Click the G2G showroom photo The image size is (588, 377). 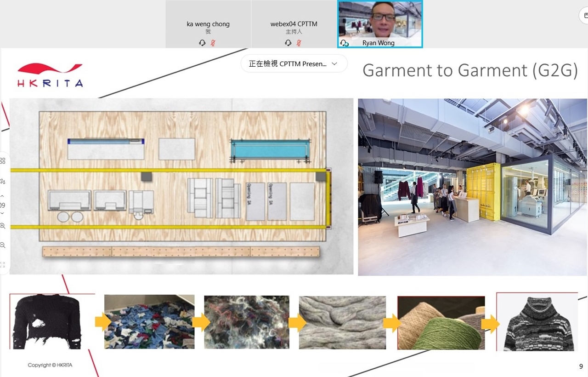pyautogui.click(x=472, y=187)
